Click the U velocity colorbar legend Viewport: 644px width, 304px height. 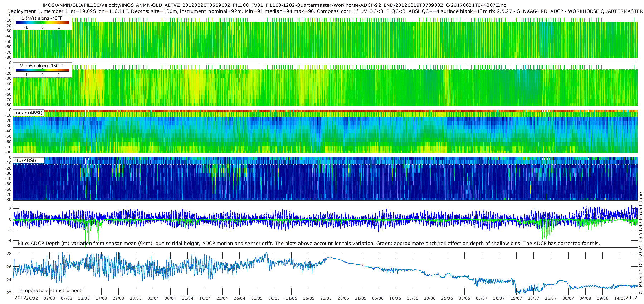pos(42,23)
